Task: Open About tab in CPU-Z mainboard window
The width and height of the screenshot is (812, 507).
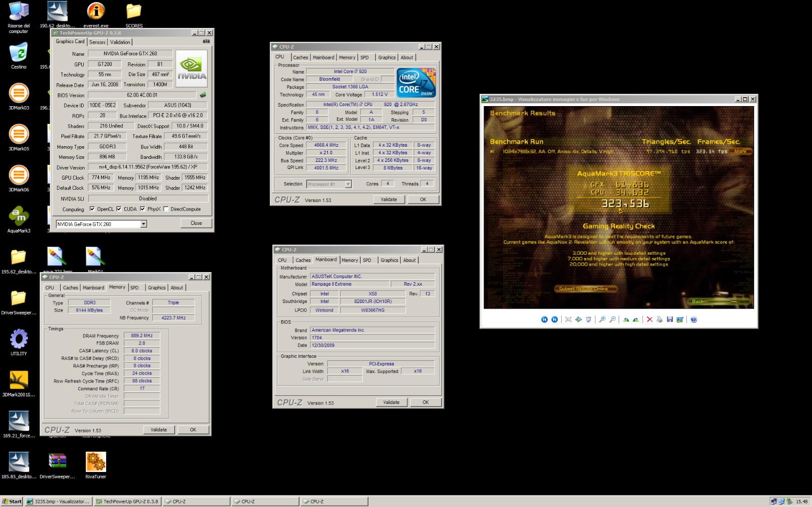Action: pyautogui.click(x=410, y=260)
